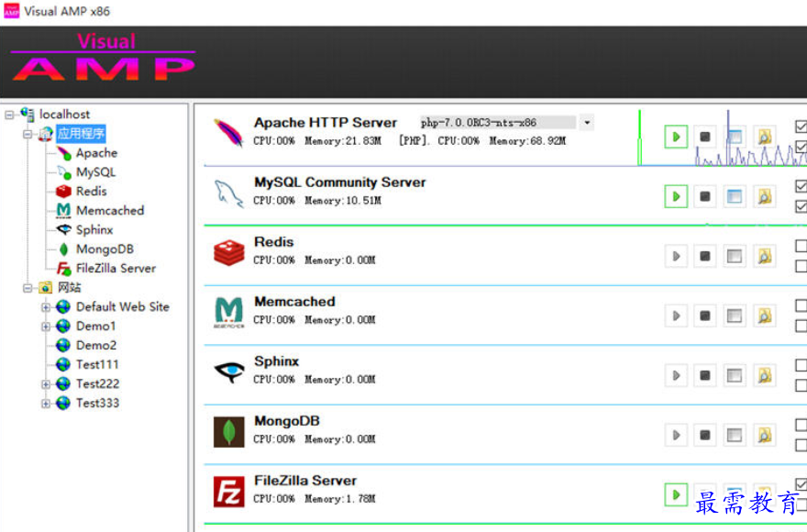Start the Memcached service
807x532 pixels.
[676, 316]
